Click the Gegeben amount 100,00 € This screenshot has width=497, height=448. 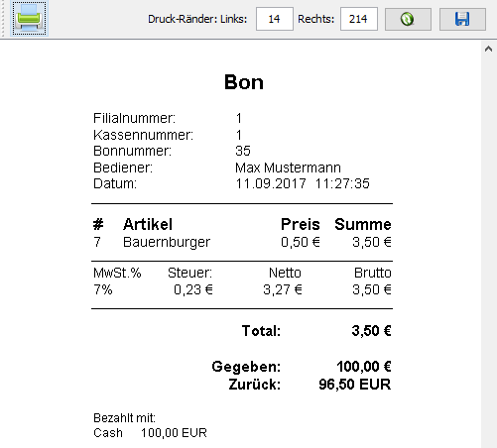(x=364, y=367)
